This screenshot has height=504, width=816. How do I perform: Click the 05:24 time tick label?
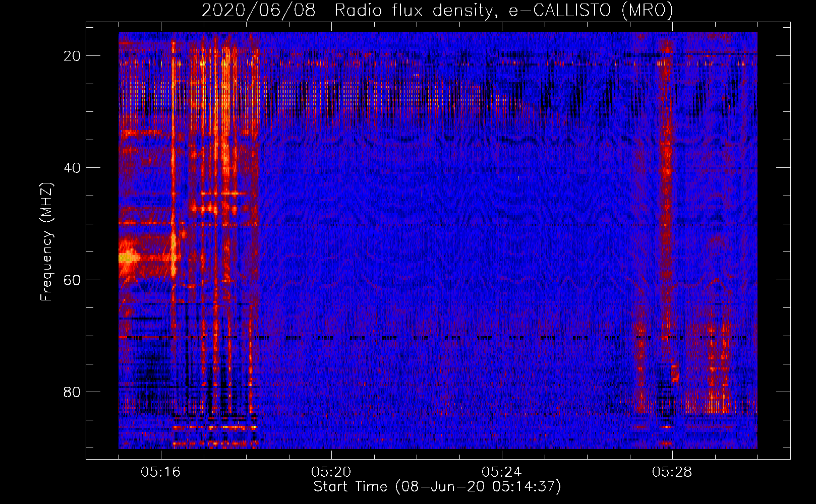(502, 472)
